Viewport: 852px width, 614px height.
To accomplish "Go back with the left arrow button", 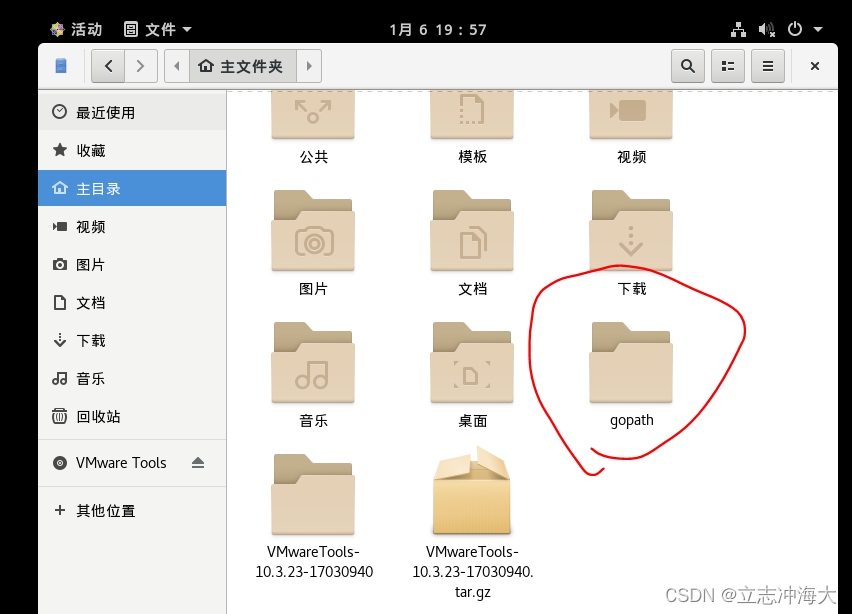I will pos(108,66).
